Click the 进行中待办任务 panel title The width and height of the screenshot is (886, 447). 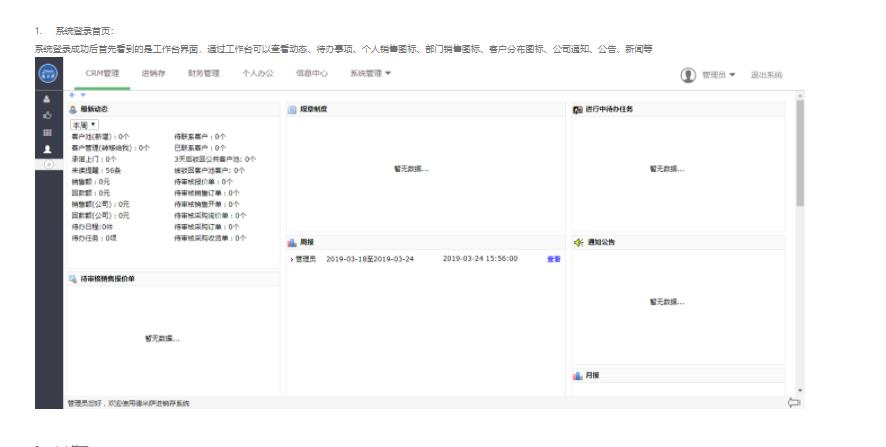click(609, 109)
